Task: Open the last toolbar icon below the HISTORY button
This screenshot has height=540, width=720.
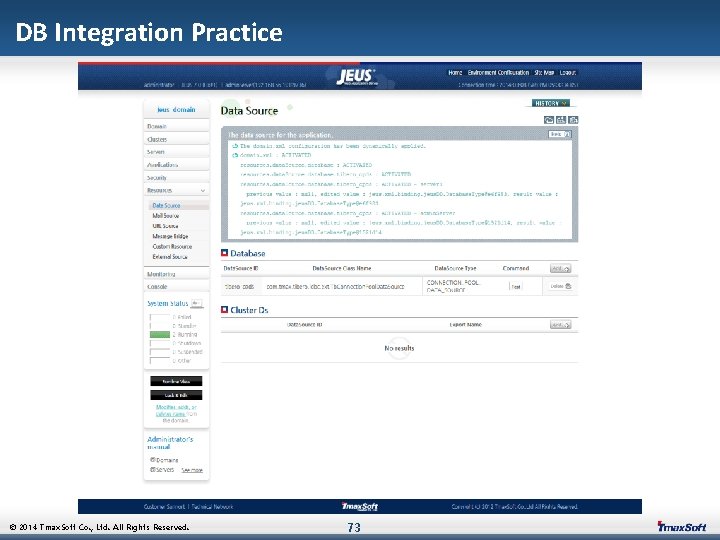Action: (x=573, y=120)
